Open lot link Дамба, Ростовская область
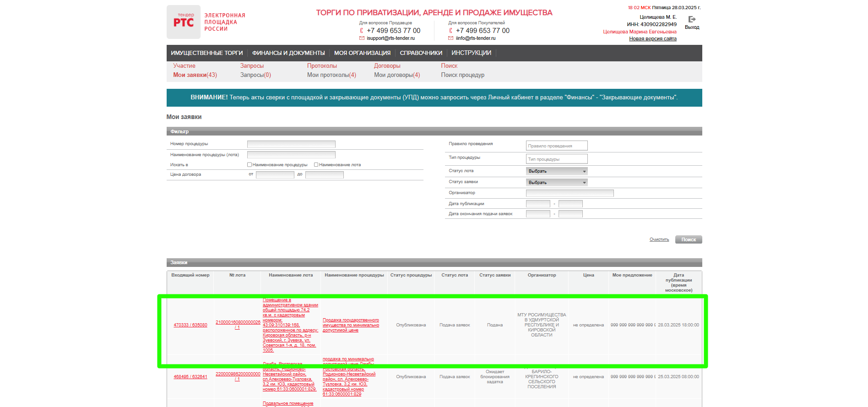The width and height of the screenshot is (868, 407). (290, 377)
